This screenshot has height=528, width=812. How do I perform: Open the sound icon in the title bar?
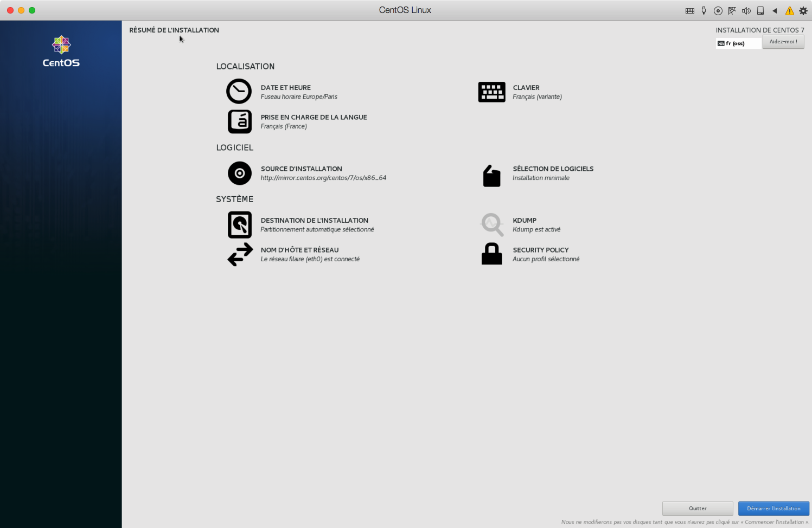746,10
